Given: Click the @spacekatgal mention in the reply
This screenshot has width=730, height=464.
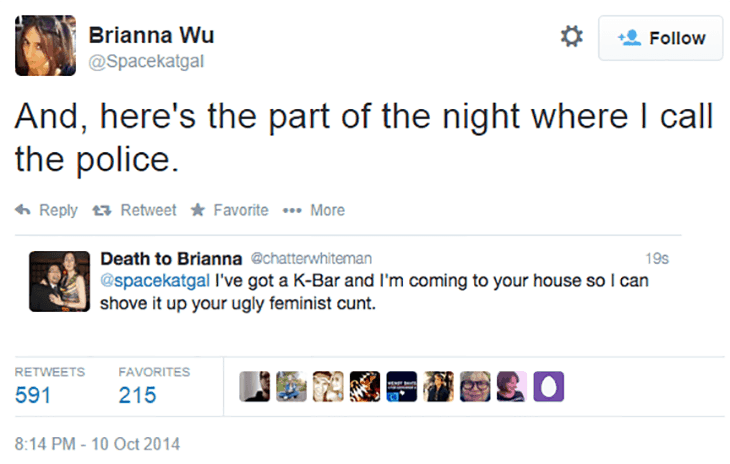Looking at the screenshot, I should [155, 280].
